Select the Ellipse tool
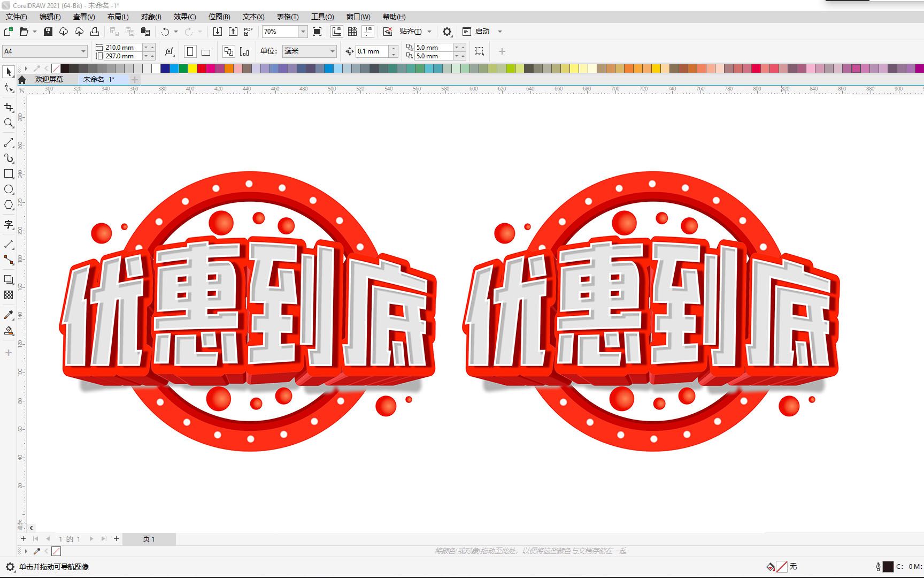Image resolution: width=924 pixels, height=578 pixels. point(9,189)
